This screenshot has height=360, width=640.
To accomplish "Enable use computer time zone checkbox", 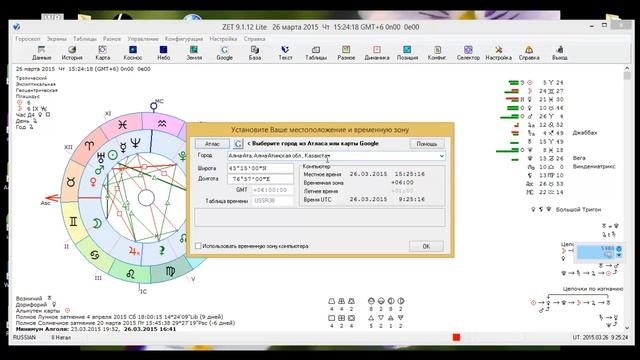I will [198, 246].
